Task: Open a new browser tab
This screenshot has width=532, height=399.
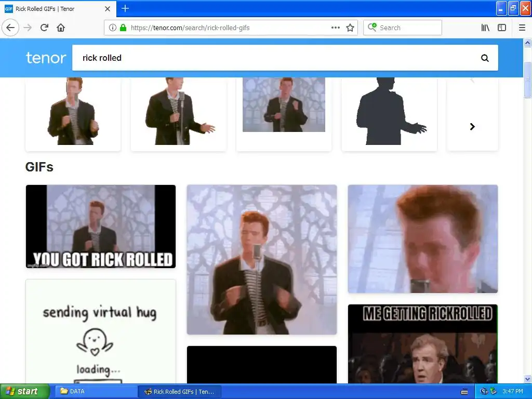Action: point(125,8)
